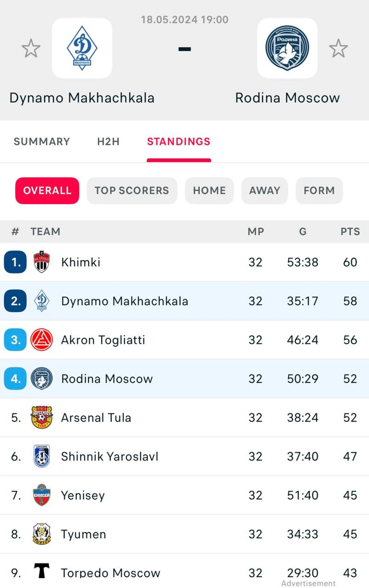Filter standings by Away matches
Image resolution: width=369 pixels, height=588 pixels.
pyautogui.click(x=265, y=191)
